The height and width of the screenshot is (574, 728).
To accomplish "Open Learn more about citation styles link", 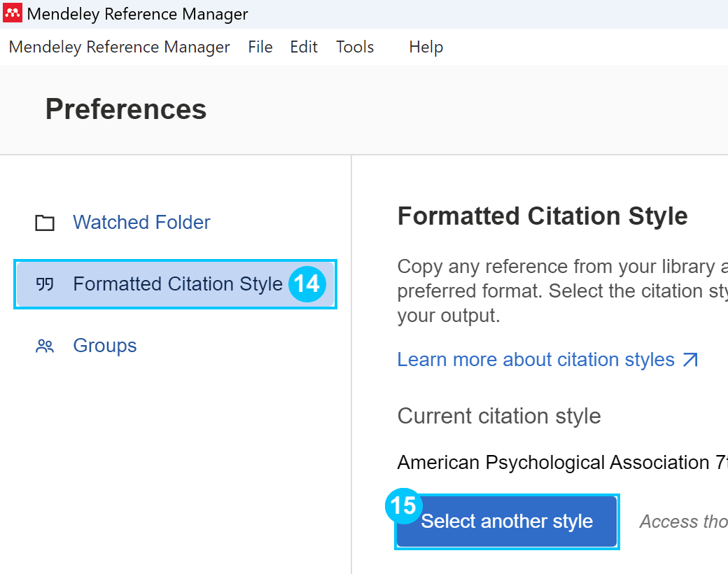I will [535, 360].
